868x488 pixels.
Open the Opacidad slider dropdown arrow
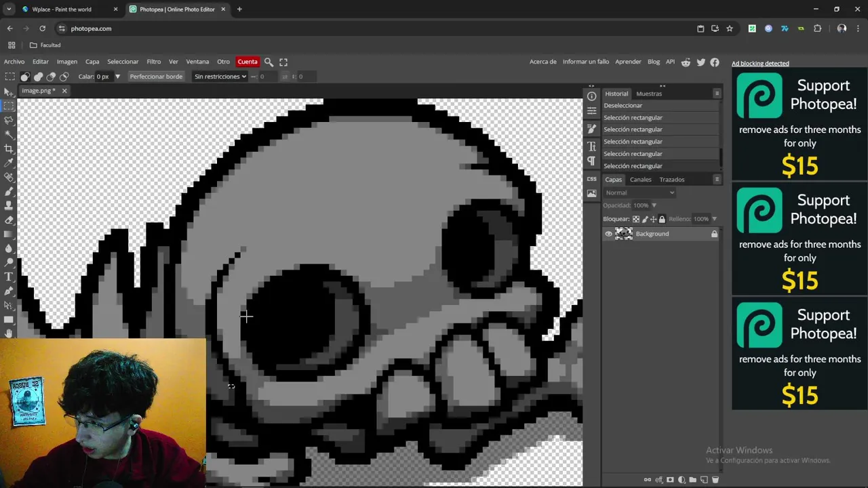click(654, 205)
